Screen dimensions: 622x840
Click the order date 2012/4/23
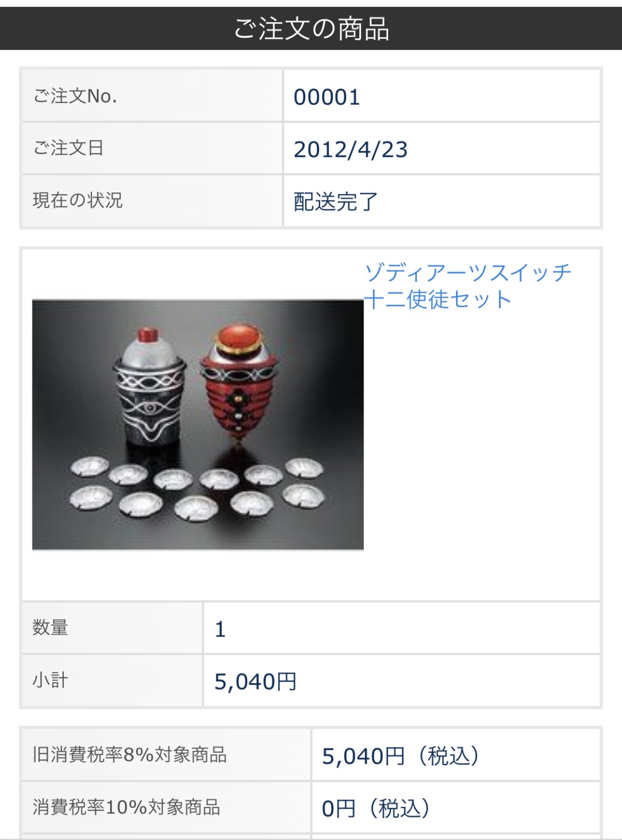(351, 149)
